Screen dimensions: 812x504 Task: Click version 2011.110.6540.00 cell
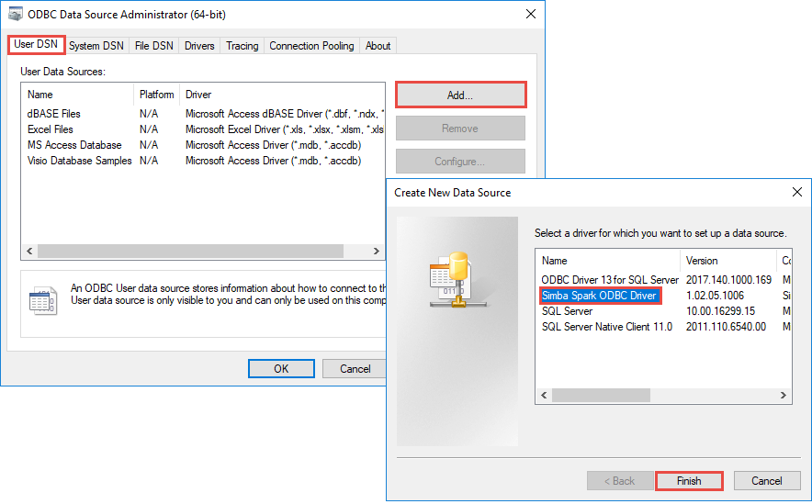tap(726, 327)
